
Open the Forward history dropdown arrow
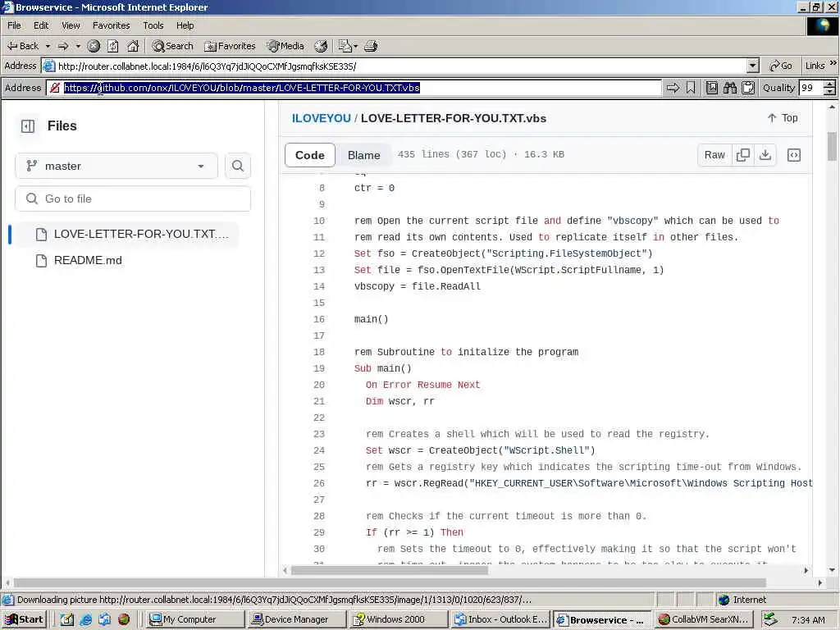click(x=78, y=46)
